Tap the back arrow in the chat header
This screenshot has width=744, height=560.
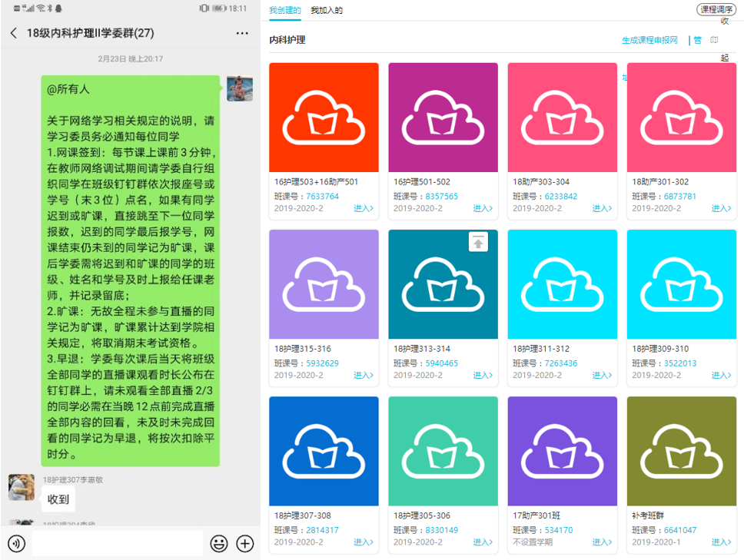[14, 33]
